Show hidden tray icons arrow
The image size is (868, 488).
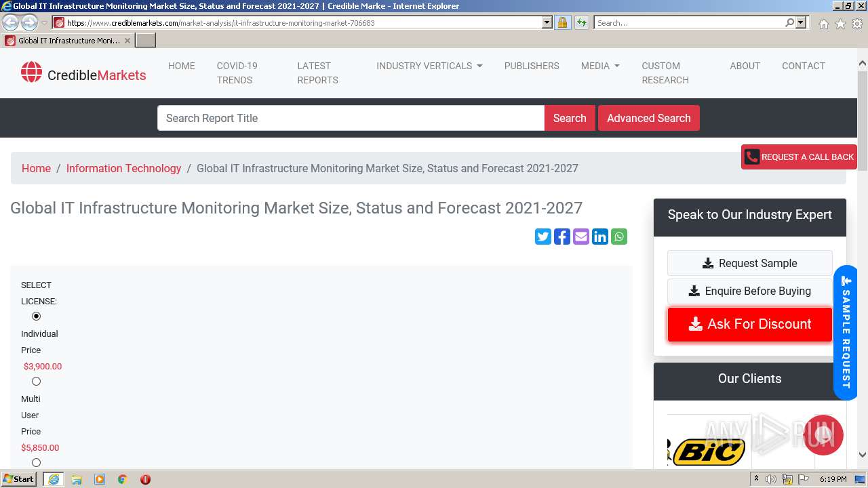(x=756, y=479)
